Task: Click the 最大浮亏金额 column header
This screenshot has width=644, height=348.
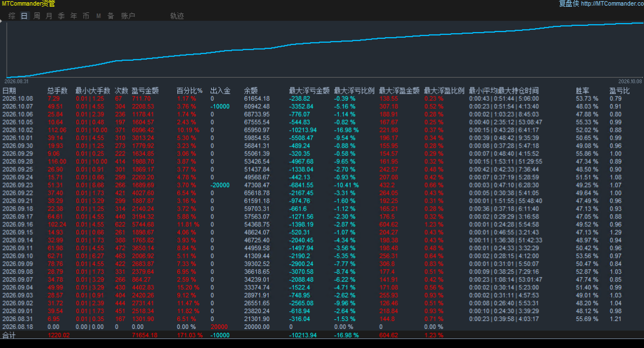Action: click(309, 91)
